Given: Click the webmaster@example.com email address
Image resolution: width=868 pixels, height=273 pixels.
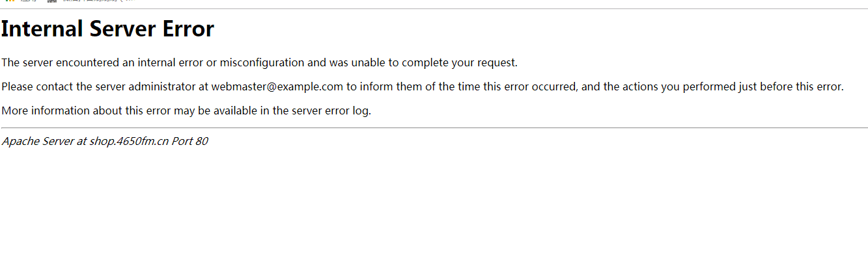Looking at the screenshot, I should click(277, 86).
